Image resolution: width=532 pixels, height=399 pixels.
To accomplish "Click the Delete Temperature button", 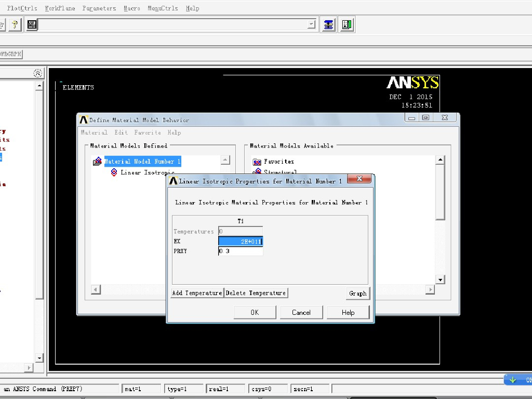I will (x=256, y=293).
